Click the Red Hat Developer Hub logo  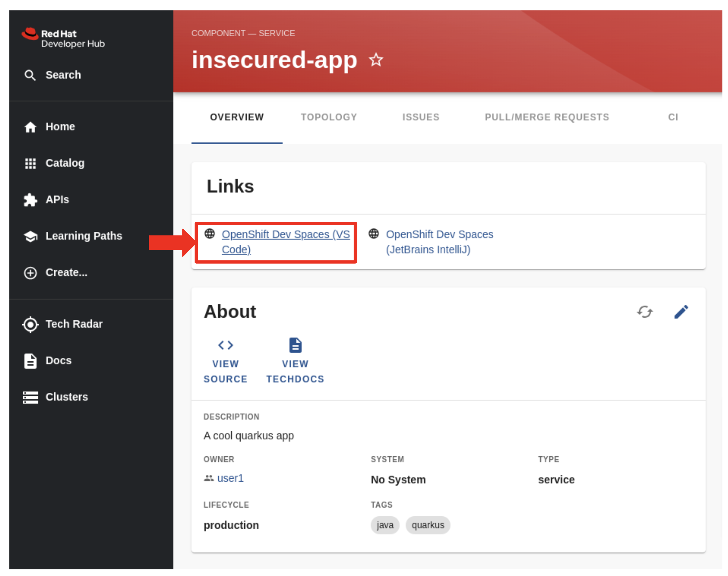pos(63,38)
